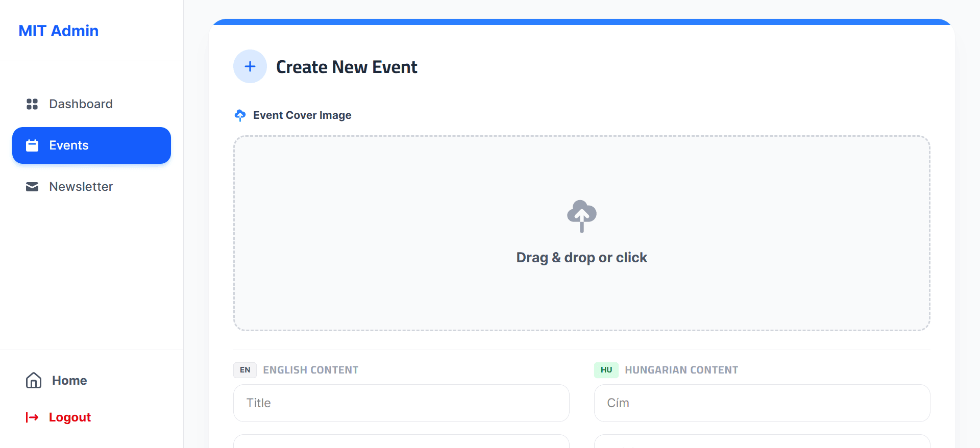This screenshot has height=448, width=980.
Task: Click the Dashboard grid icon
Action: coord(32,104)
